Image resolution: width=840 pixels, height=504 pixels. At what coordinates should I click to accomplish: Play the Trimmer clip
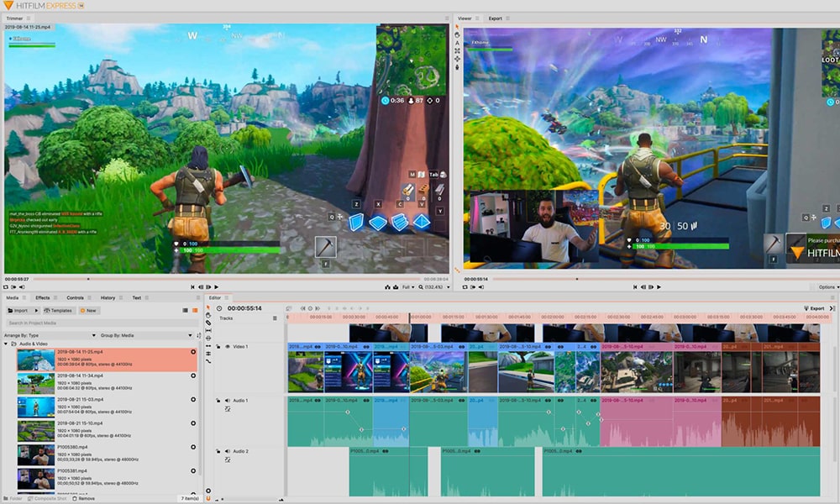(217, 287)
